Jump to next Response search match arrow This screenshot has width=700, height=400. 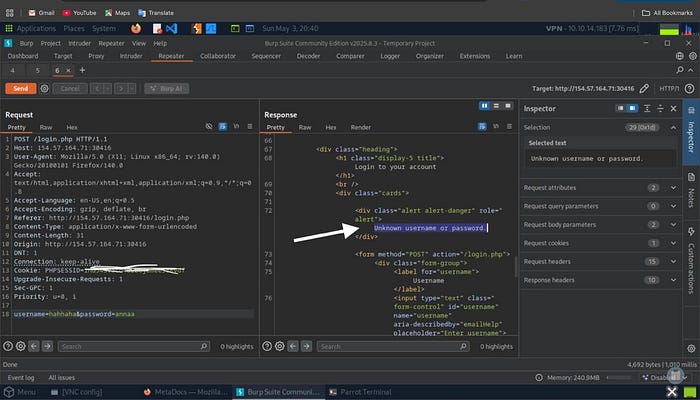pyautogui.click(x=306, y=346)
